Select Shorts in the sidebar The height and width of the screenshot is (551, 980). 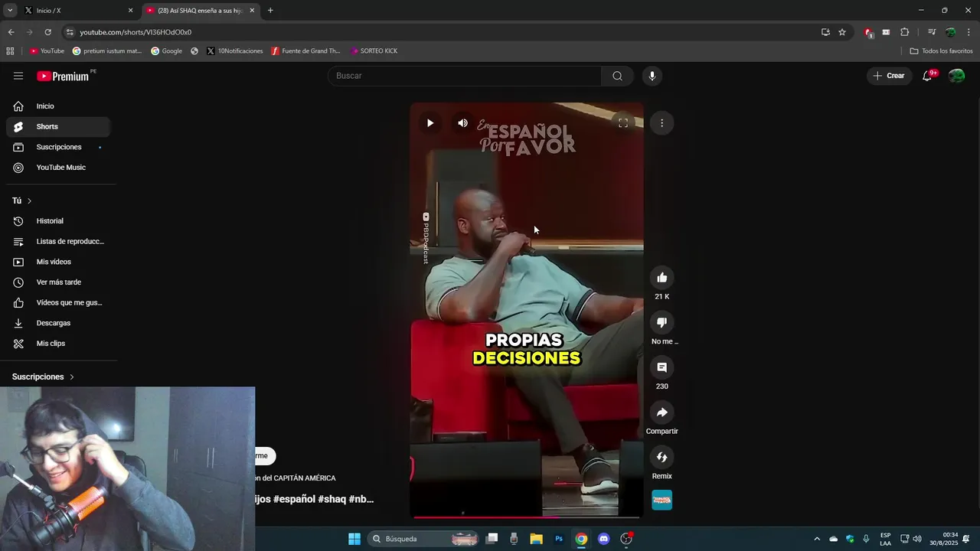58,127
